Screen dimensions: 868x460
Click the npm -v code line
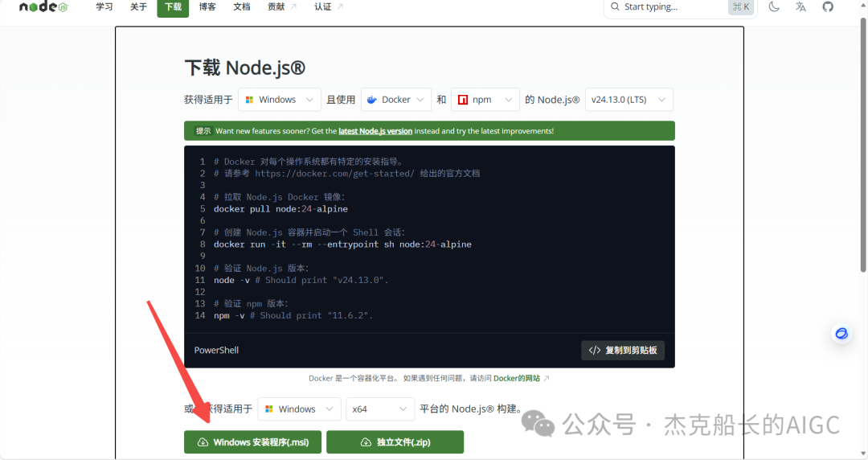293,315
